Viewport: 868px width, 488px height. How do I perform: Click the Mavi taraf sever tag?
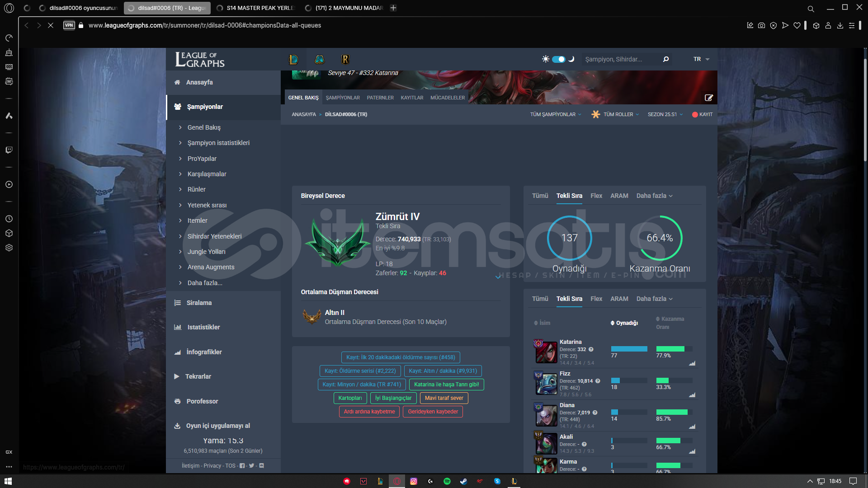pos(444,398)
